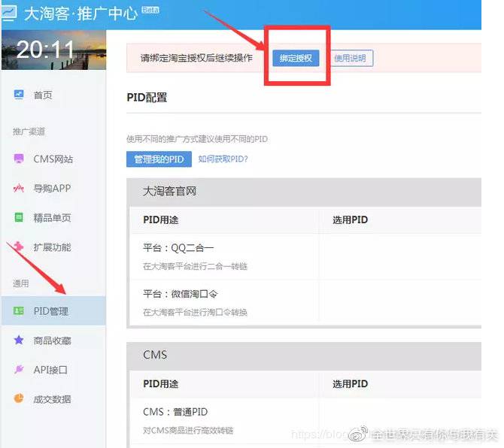
Task: Click the CMS网站 purple monitor icon
Action: click(x=19, y=159)
